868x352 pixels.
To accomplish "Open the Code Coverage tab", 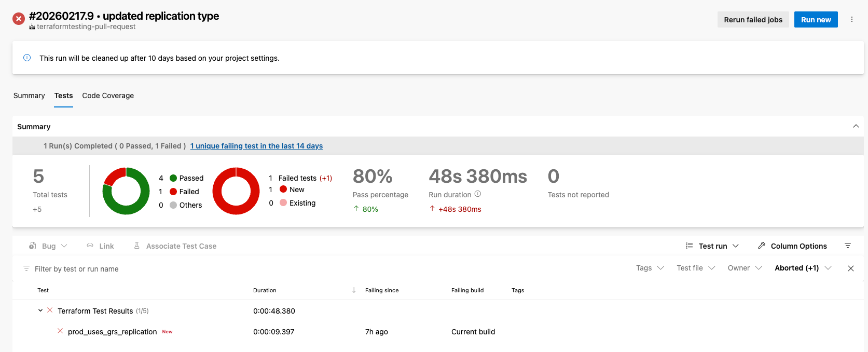I will coord(108,96).
